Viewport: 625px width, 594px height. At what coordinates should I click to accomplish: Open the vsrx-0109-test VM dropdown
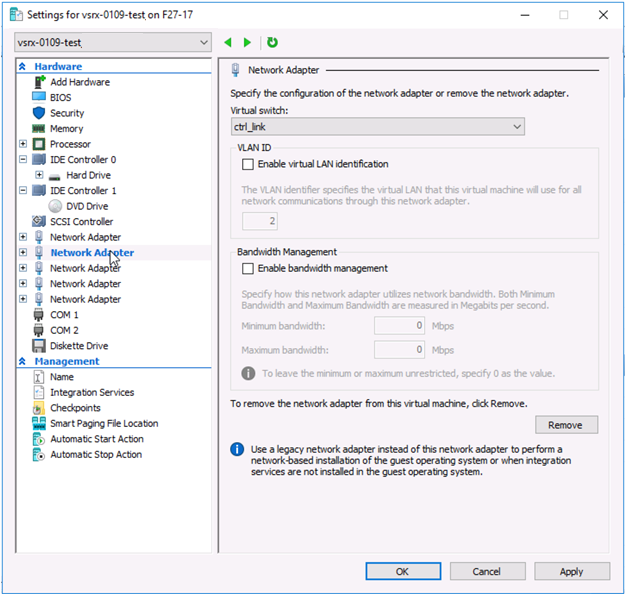click(113, 42)
